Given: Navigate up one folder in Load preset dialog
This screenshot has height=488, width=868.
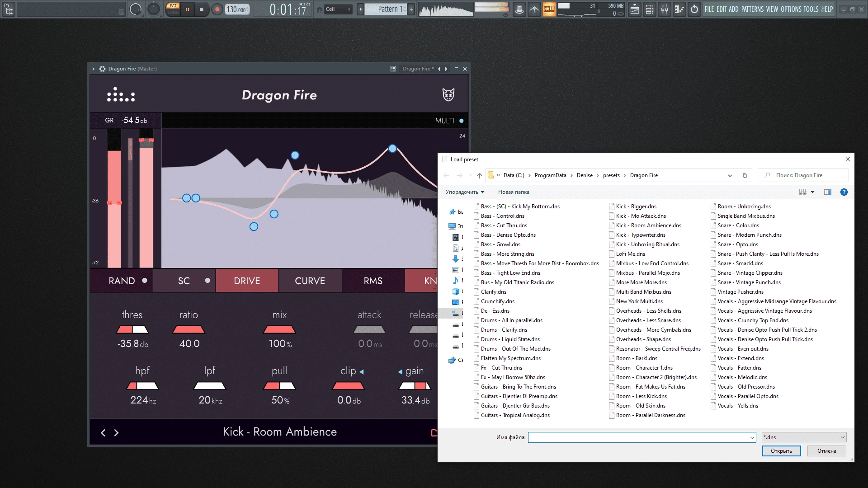Looking at the screenshot, I should click(x=480, y=175).
